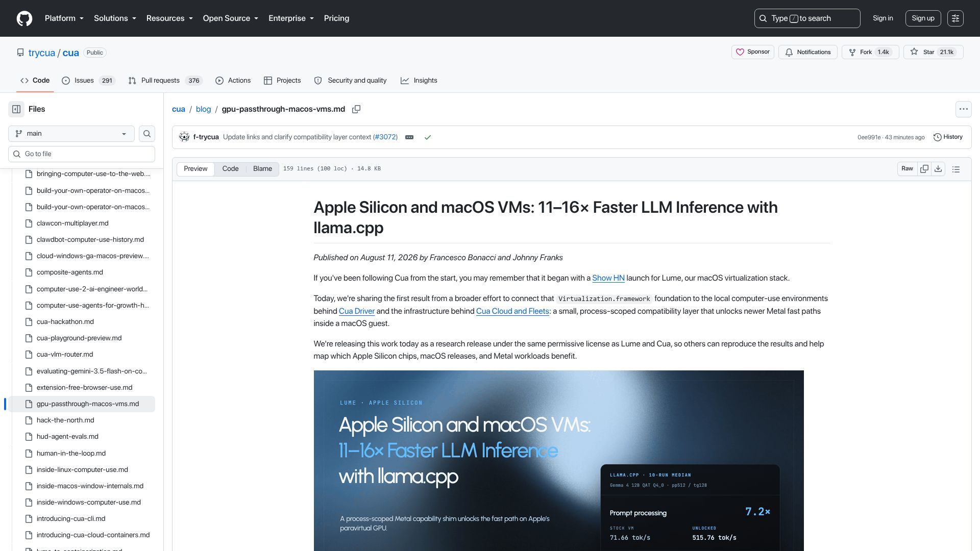Image resolution: width=980 pixels, height=551 pixels.
Task: Open the document outline icon
Action: 956,169
